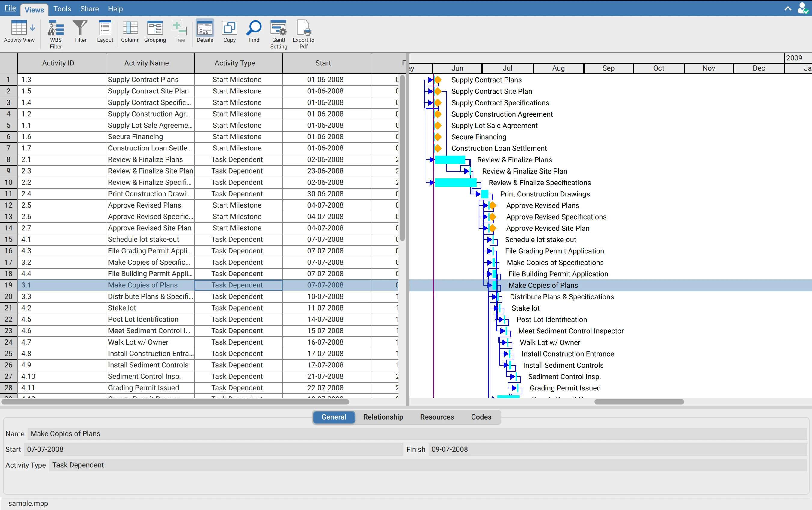812x510 pixels.
Task: Select the Views ribbon tab
Action: click(x=34, y=10)
